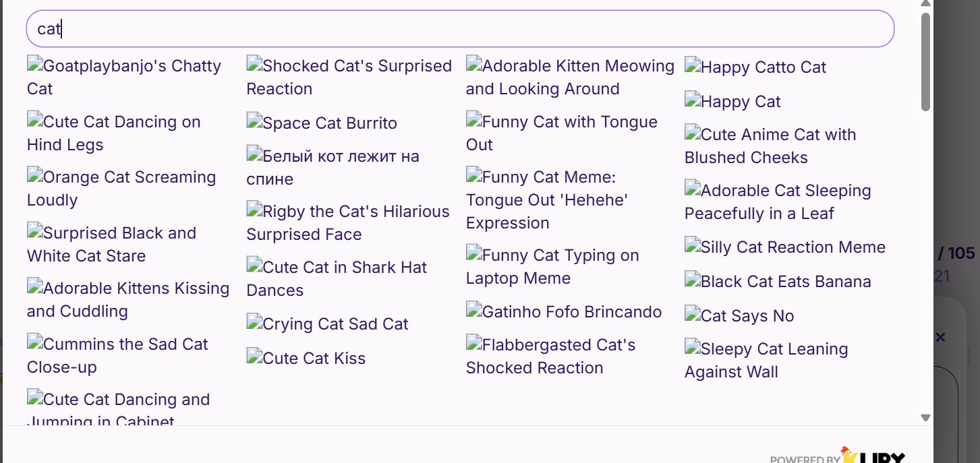
Task: Select Cummins the Sad Cat Close-up
Action: tap(117, 355)
